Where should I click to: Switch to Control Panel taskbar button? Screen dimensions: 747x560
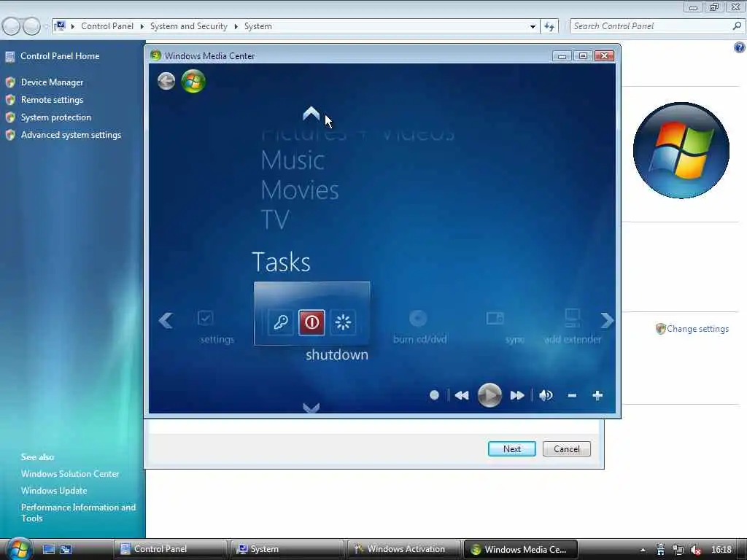point(170,549)
